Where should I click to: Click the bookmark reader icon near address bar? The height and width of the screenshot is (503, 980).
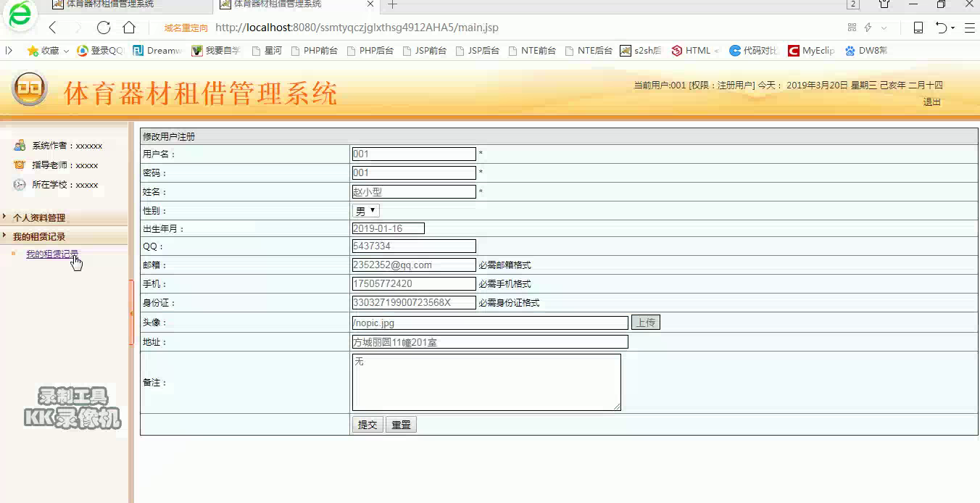(918, 28)
